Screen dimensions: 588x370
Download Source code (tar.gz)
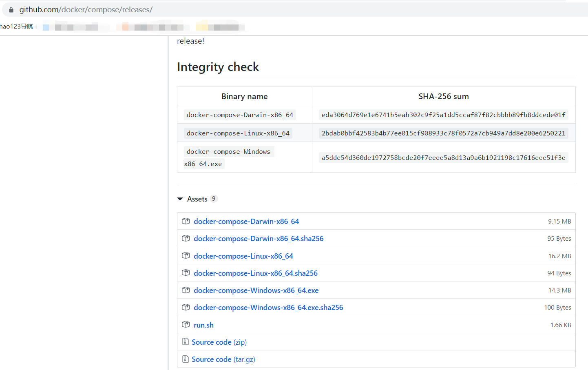click(223, 359)
